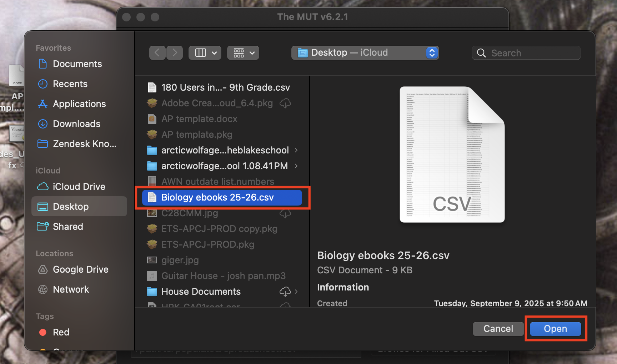Image resolution: width=617 pixels, height=364 pixels.
Task: Click the Zendesk folder icon in sidebar
Action: [43, 144]
